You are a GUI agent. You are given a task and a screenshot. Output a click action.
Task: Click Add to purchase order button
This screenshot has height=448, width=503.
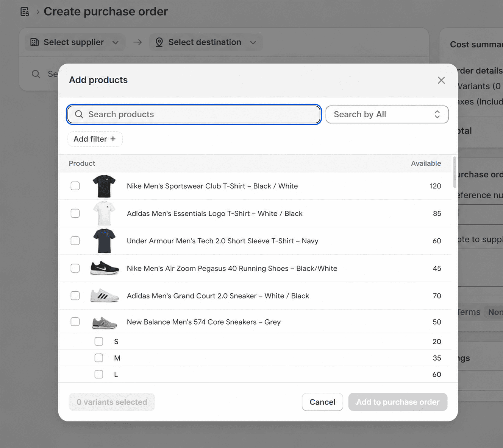(398, 402)
